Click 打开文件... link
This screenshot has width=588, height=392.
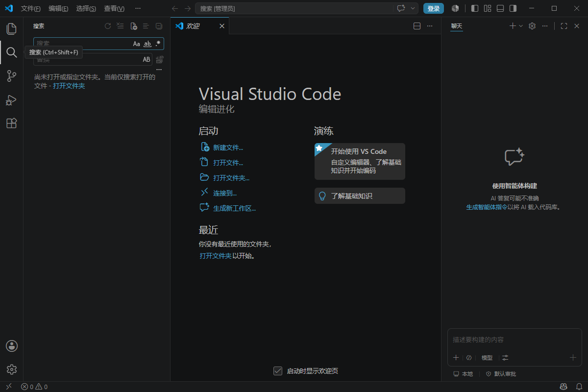tap(228, 163)
